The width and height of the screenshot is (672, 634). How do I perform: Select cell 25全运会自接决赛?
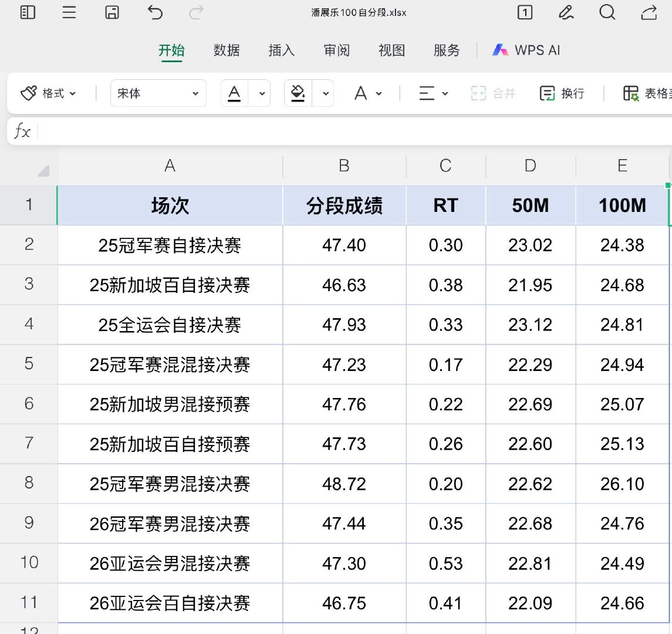170,325
